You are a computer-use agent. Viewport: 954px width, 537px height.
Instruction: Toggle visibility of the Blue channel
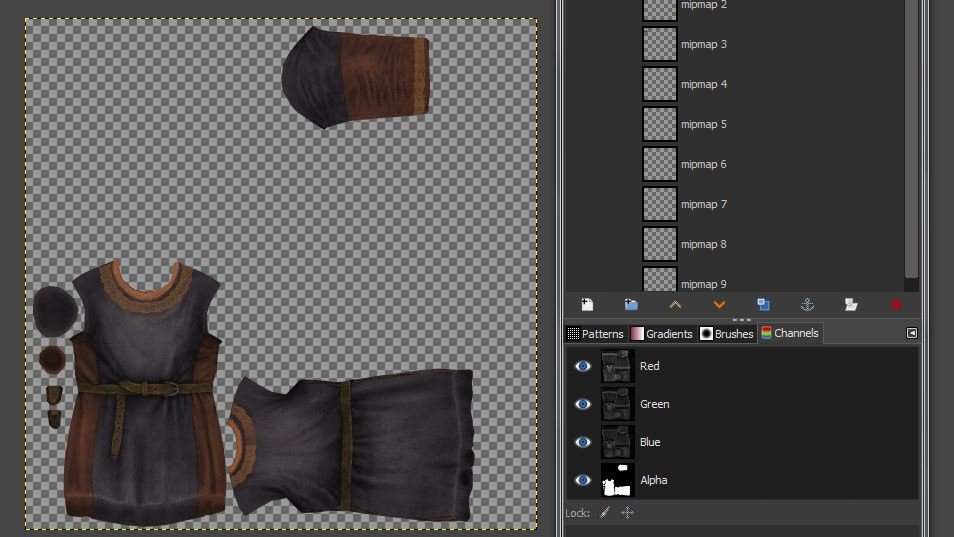[582, 442]
